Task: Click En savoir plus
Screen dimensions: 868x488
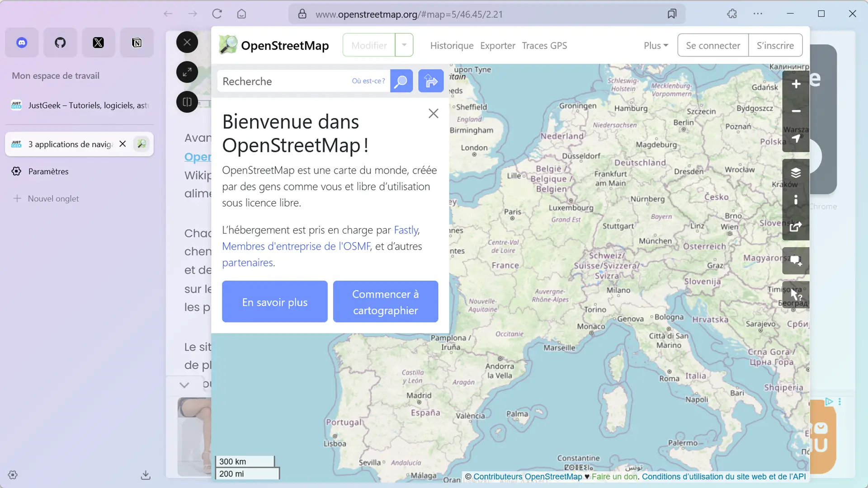Action: click(x=274, y=302)
